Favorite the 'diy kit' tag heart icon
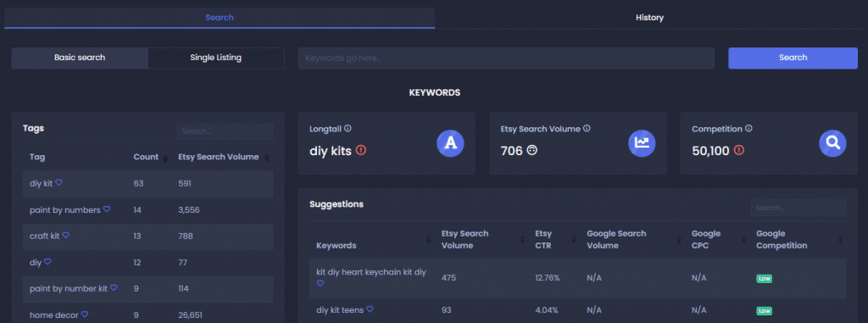Screen dimensions: 868x323 [x=58, y=183]
